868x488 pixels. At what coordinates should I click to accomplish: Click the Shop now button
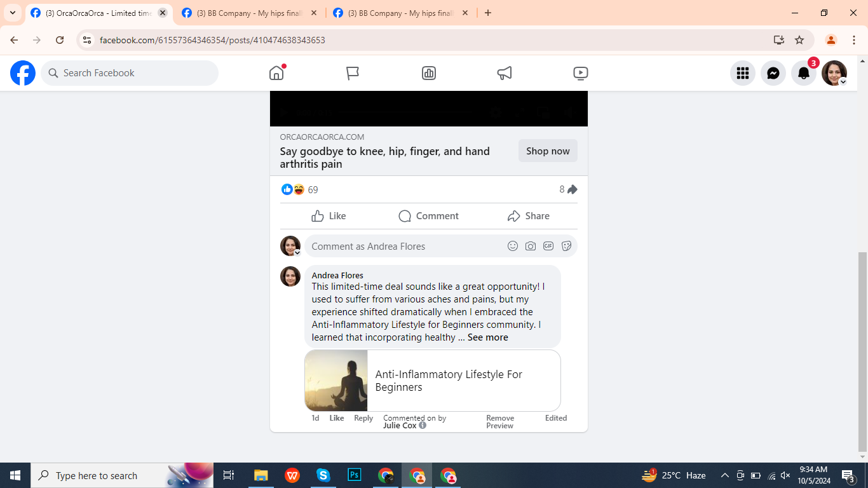548,151
